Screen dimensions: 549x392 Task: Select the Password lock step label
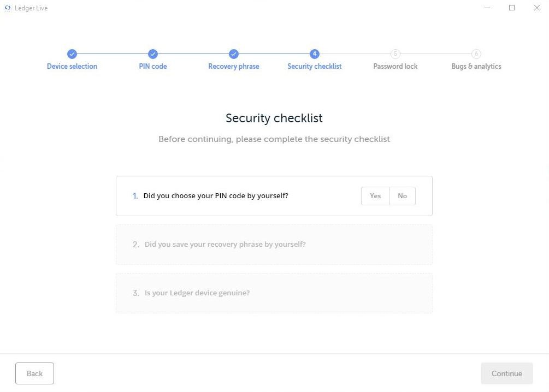point(395,67)
